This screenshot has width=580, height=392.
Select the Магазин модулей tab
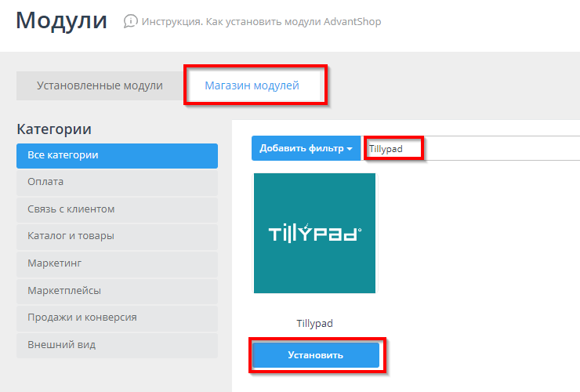252,86
